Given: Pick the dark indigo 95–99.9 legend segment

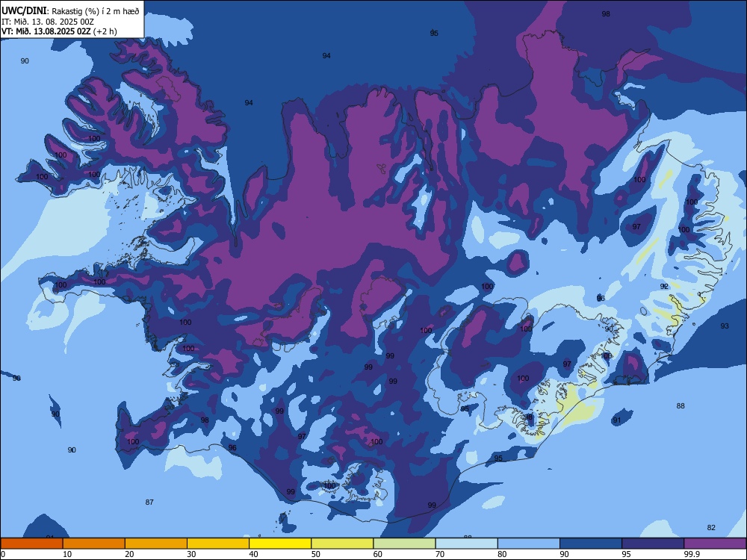Looking at the screenshot, I should click(x=653, y=544).
